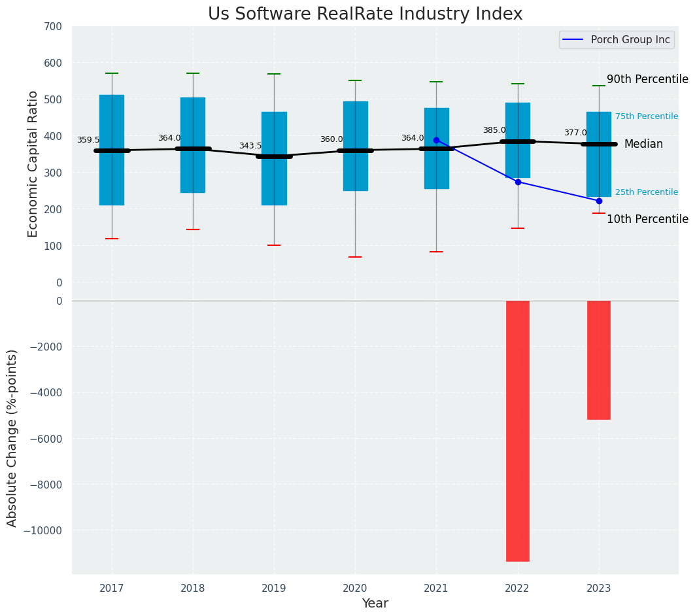
Task: Click the 359.5 median value label
Action: [x=88, y=140]
